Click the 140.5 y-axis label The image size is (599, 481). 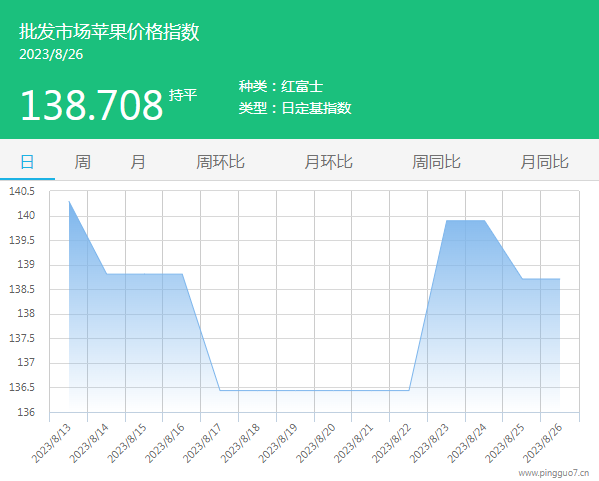22,191
